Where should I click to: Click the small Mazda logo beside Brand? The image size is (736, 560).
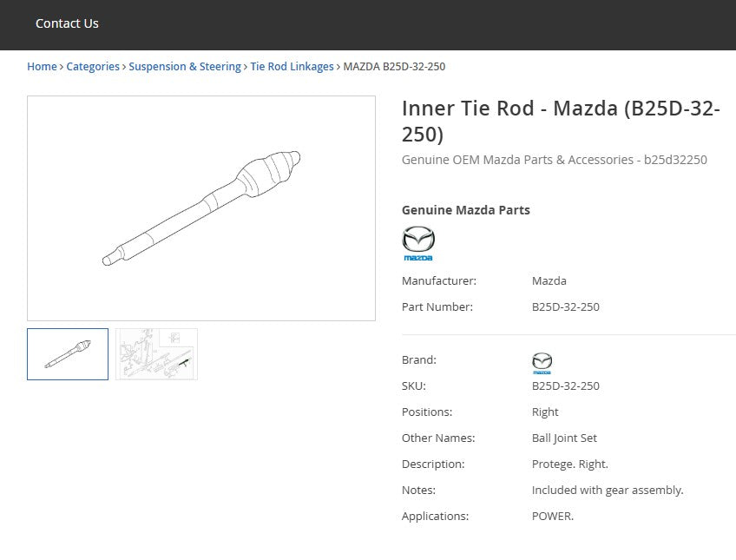(x=542, y=363)
